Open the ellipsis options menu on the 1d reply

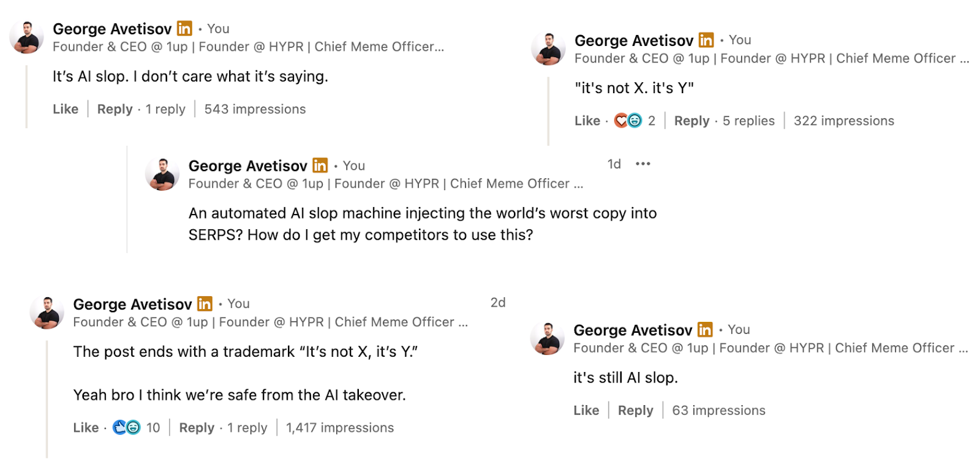tap(643, 164)
